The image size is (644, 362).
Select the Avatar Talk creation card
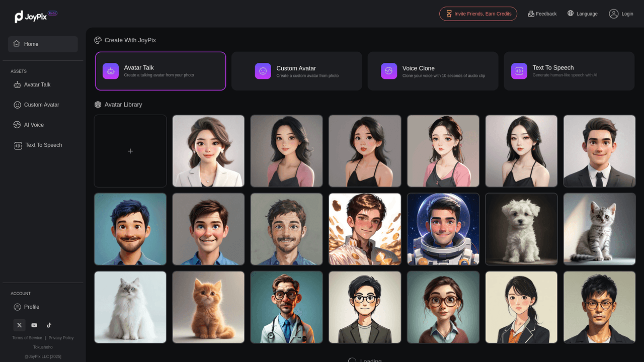point(160,71)
